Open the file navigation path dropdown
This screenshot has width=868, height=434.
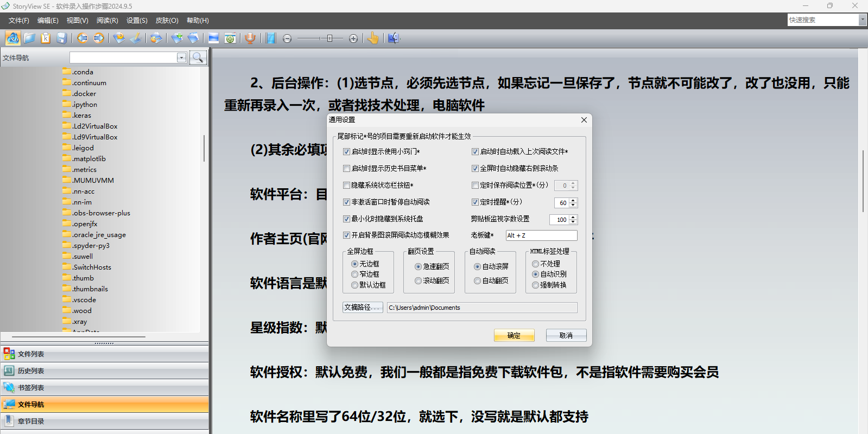(x=181, y=58)
